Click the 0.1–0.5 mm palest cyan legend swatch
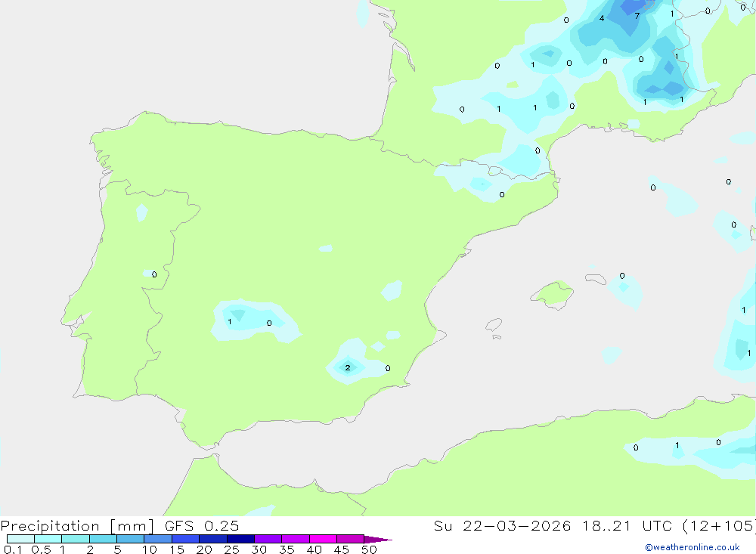 [x=20, y=539]
